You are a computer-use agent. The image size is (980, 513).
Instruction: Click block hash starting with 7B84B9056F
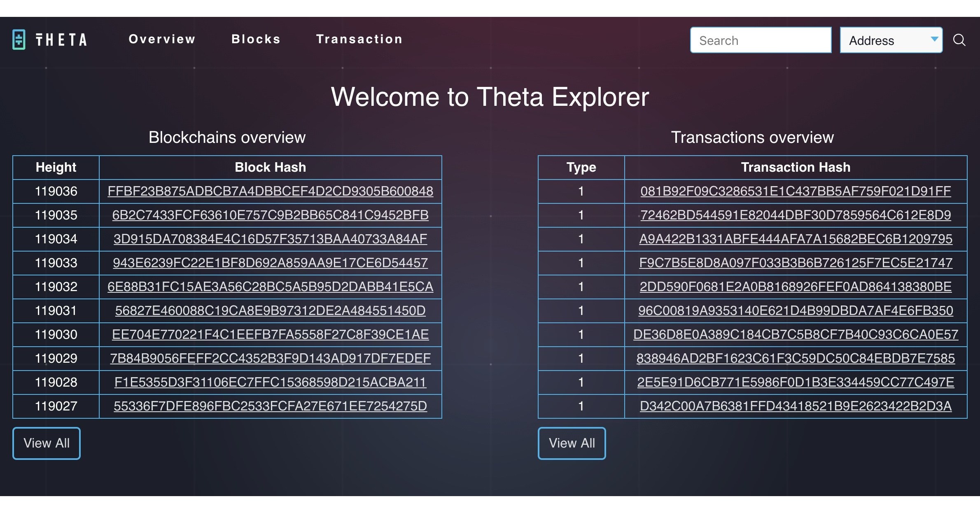point(270,358)
